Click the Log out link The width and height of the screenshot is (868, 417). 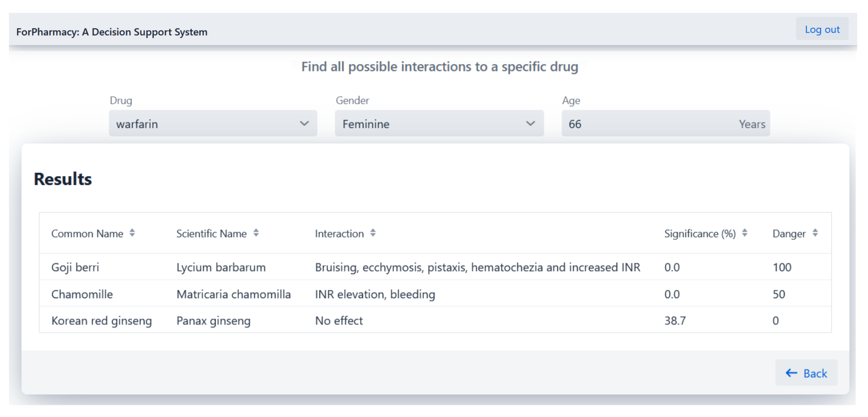(822, 30)
